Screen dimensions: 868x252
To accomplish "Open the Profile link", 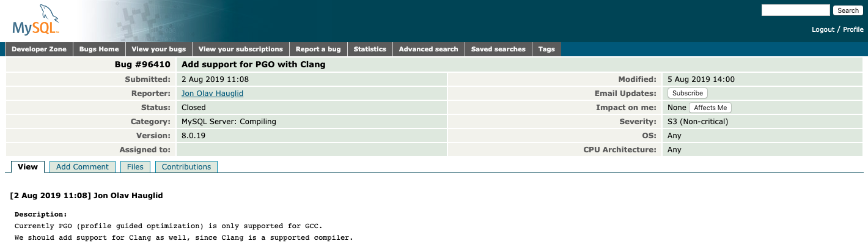I will [853, 29].
